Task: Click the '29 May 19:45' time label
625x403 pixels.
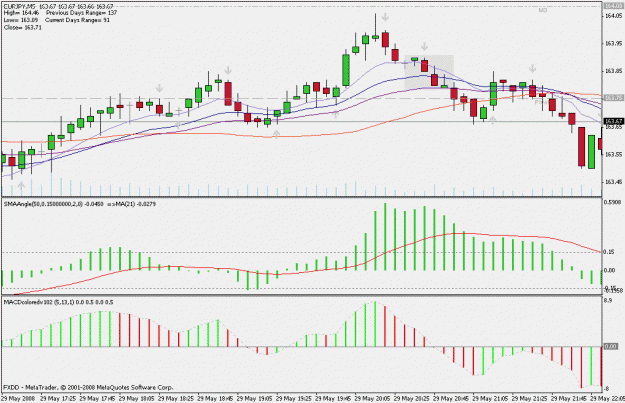Action: click(x=334, y=399)
